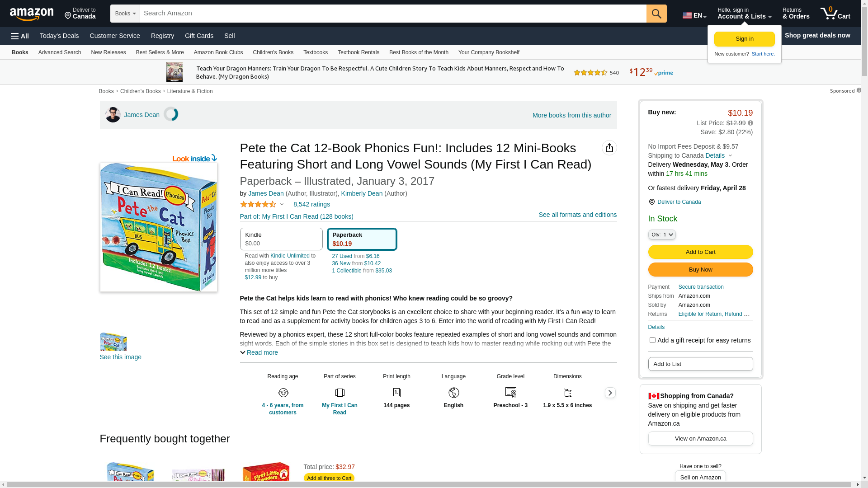The image size is (868, 488).
Task: Select the Paperback format option
Action: coord(362,239)
